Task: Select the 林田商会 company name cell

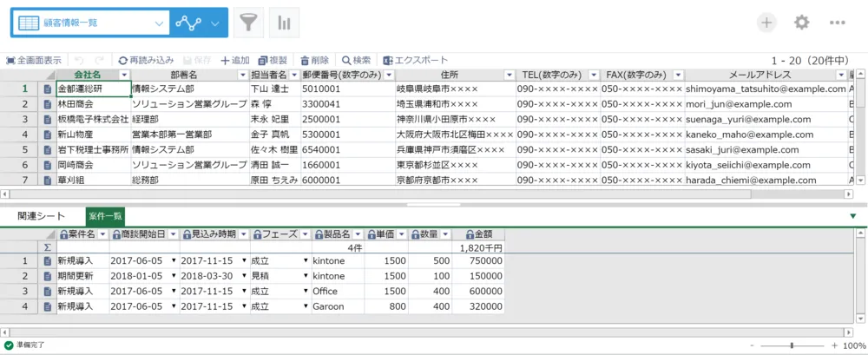Action: click(93, 103)
